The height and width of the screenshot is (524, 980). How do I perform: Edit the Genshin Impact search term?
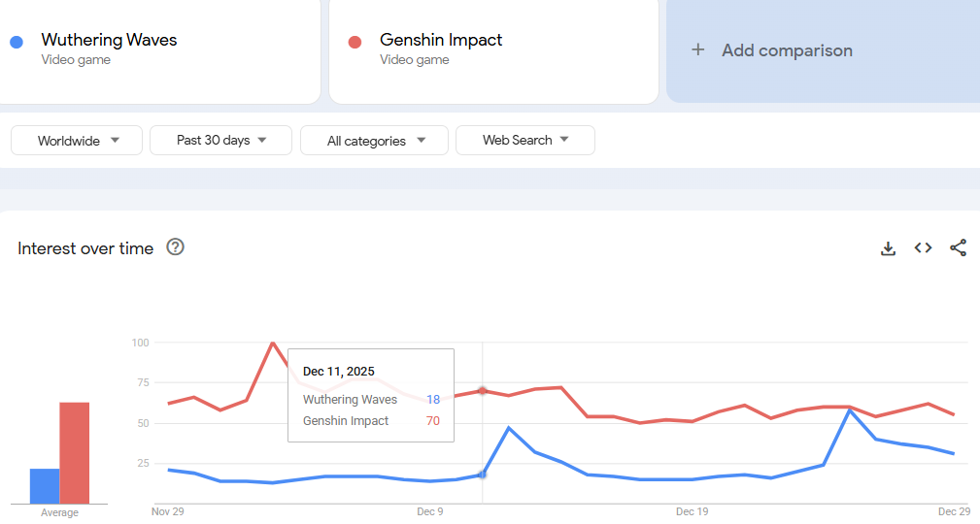point(441,41)
